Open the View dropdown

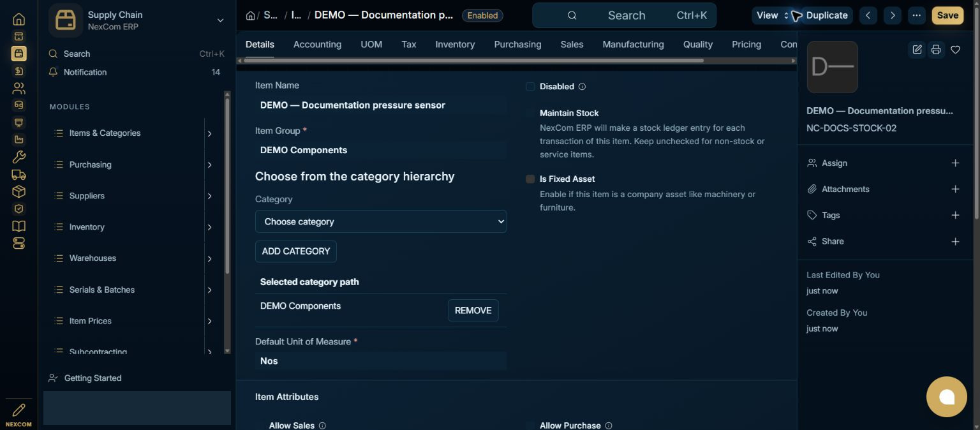[x=773, y=15]
